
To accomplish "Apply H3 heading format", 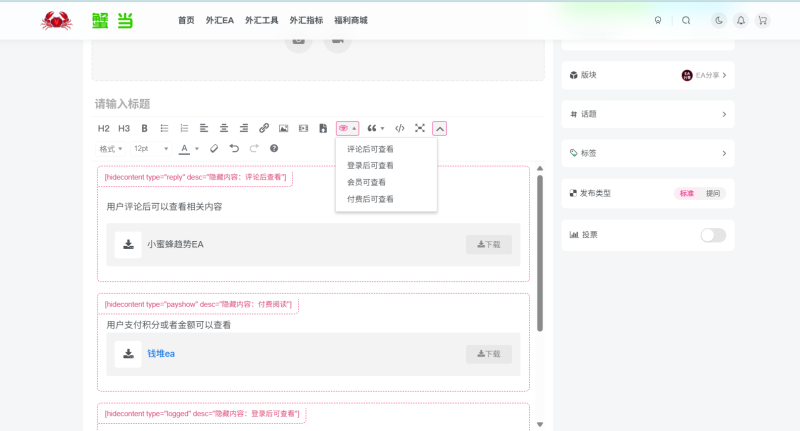I will click(x=124, y=129).
